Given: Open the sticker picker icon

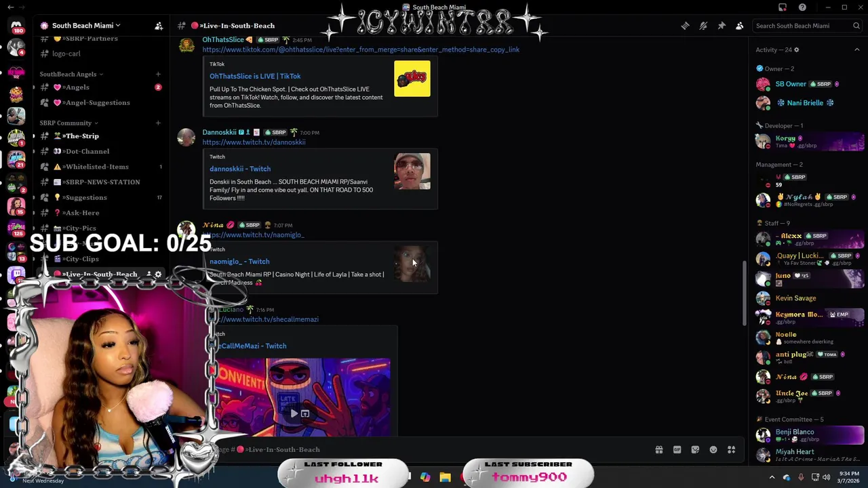Looking at the screenshot, I should click(695, 449).
